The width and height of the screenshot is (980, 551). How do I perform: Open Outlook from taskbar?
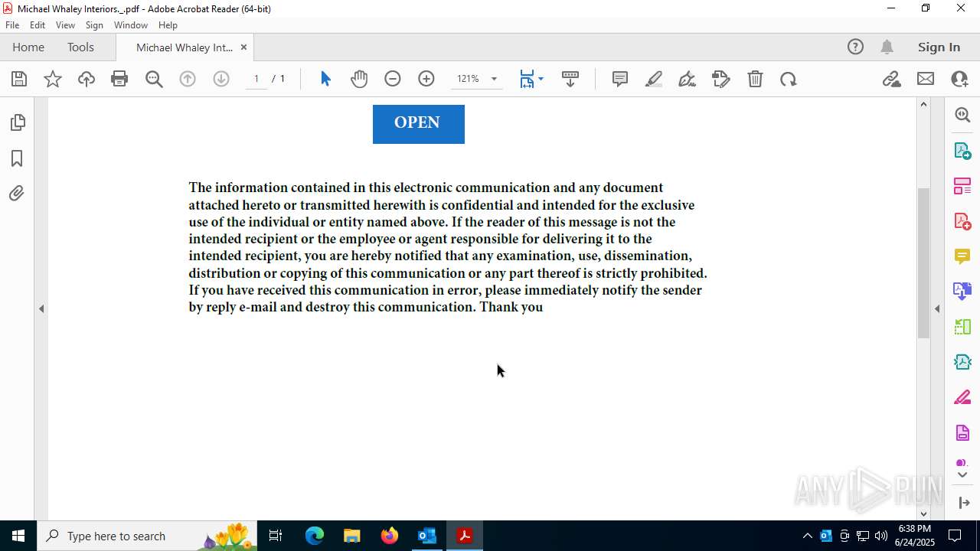tap(426, 536)
